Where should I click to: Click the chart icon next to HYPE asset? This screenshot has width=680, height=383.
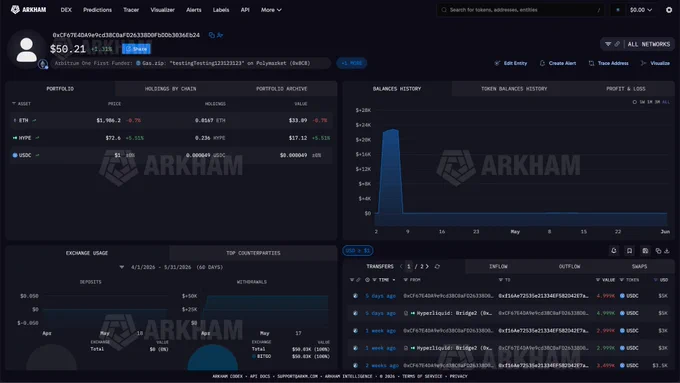pos(37,137)
